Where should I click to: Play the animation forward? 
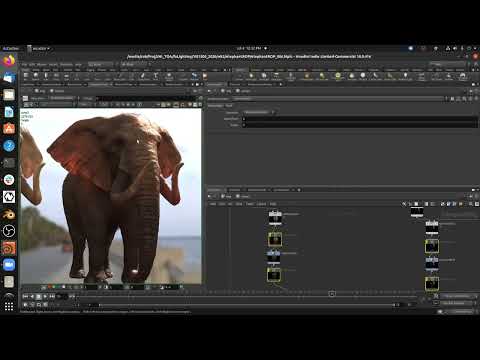[45, 296]
